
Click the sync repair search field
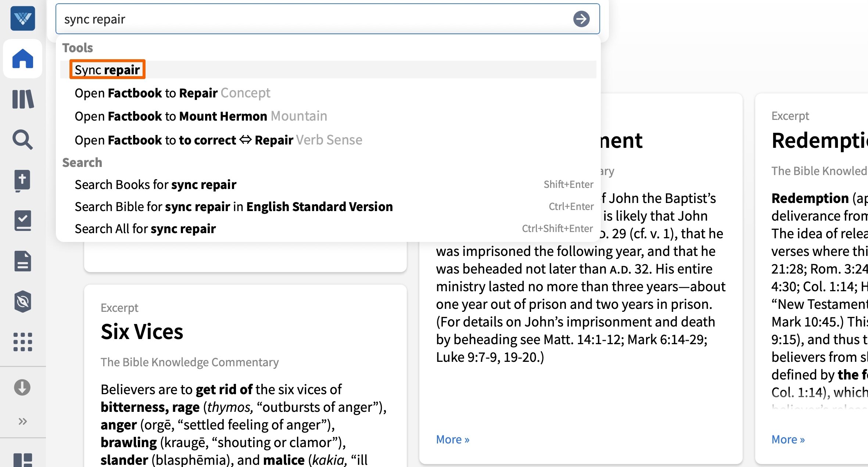click(x=312, y=19)
